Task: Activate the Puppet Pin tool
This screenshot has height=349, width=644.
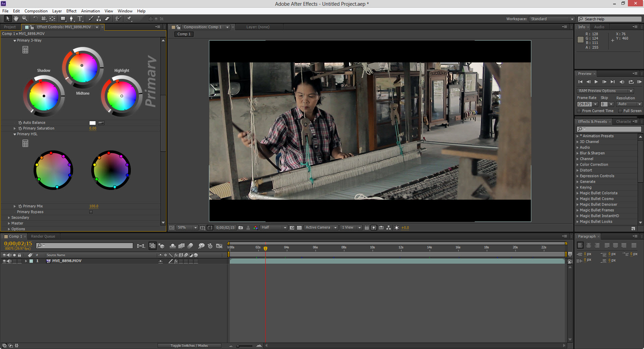Action: [x=129, y=19]
